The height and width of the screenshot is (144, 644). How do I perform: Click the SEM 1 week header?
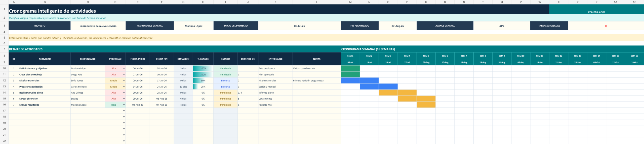(x=350, y=56)
